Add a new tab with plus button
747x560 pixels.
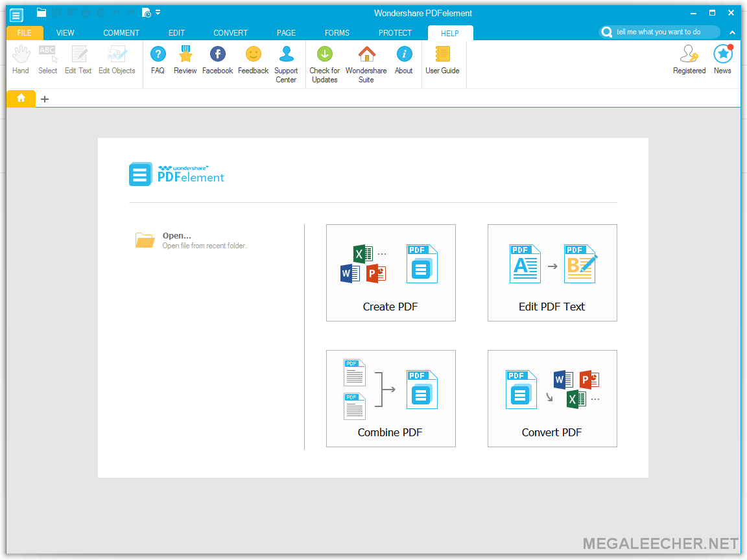45,99
